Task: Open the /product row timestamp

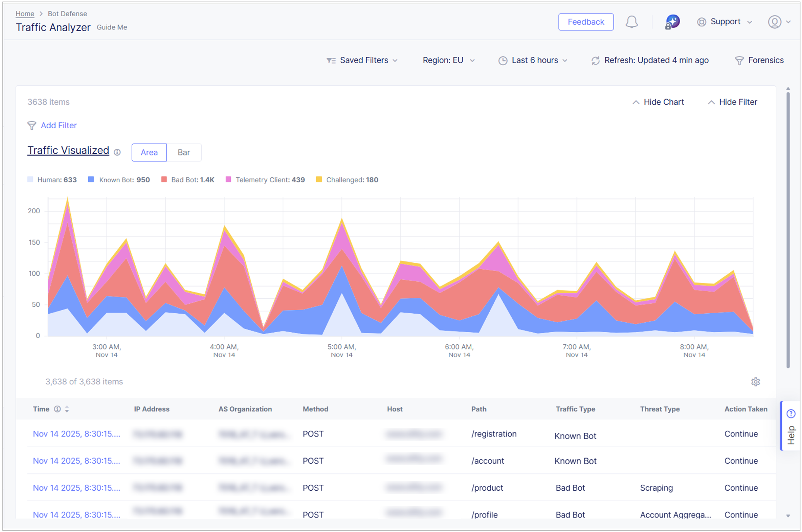Action: [x=76, y=488]
